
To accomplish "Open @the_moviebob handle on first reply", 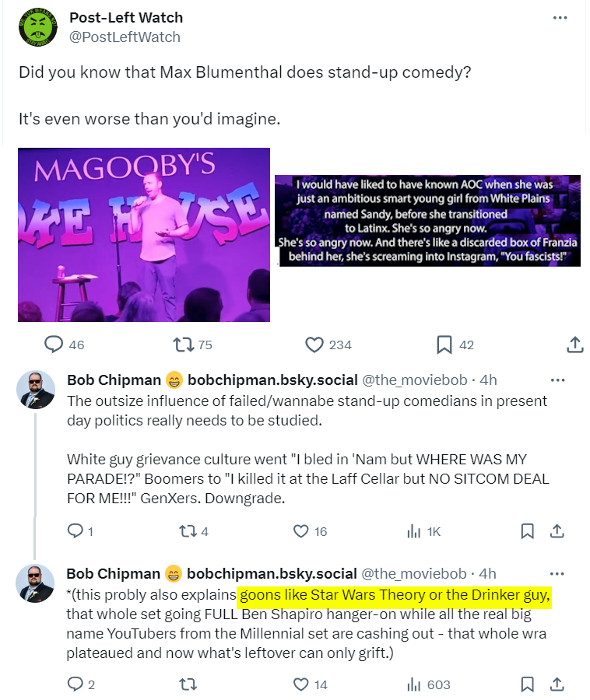I will (x=414, y=380).
